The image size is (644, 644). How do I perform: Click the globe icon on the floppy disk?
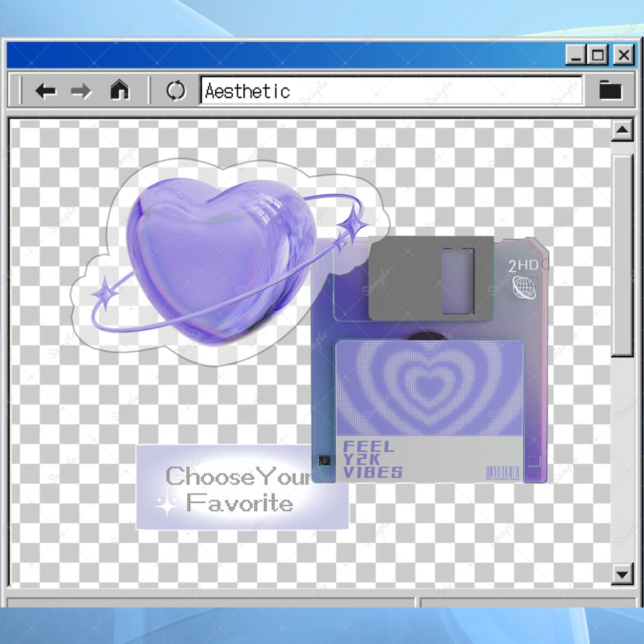point(525,287)
